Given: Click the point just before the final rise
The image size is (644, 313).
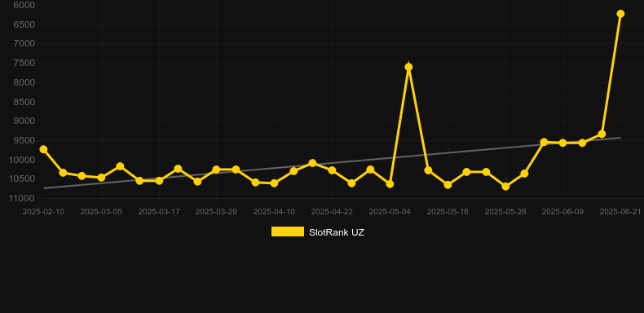Looking at the screenshot, I should [x=602, y=134].
